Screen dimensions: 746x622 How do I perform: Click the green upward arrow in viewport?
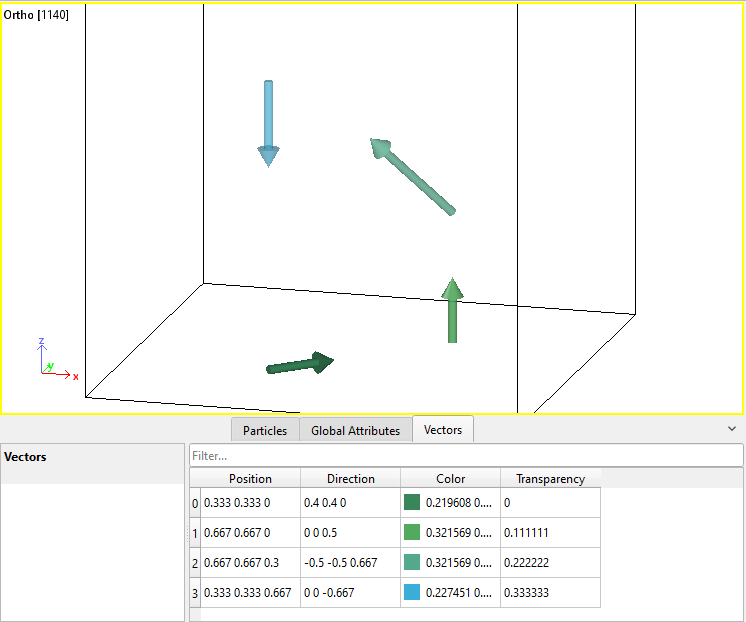tap(452, 310)
